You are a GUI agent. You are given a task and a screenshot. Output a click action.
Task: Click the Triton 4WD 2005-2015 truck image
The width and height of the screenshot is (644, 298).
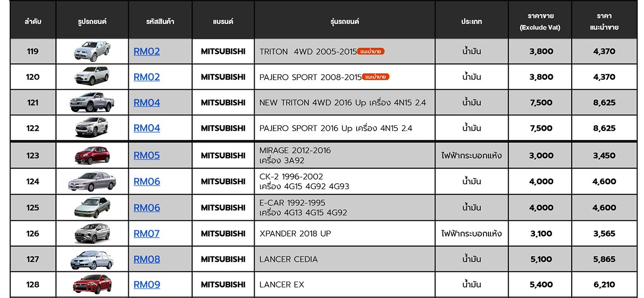click(x=92, y=51)
